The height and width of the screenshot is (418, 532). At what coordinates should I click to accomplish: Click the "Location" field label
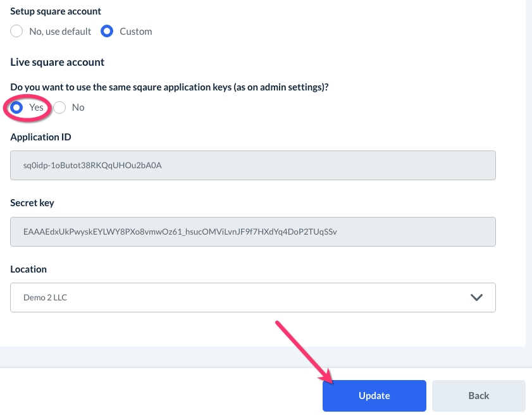click(x=28, y=269)
